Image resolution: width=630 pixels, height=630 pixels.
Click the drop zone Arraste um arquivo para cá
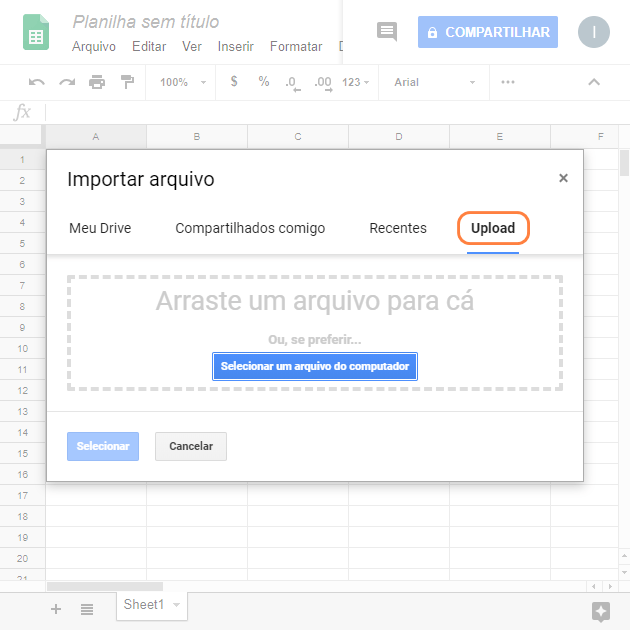click(x=315, y=333)
